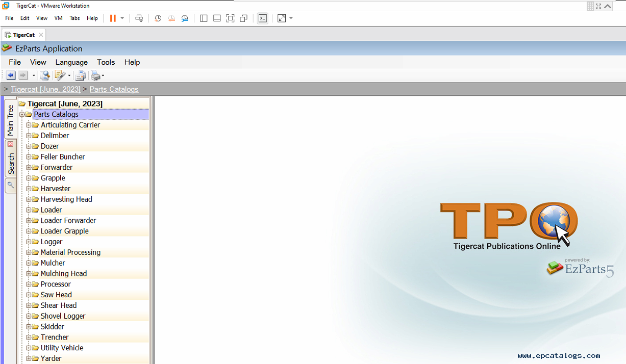This screenshot has width=626, height=364.
Task: Click the EzParts forward navigation arrow
Action: tap(23, 75)
